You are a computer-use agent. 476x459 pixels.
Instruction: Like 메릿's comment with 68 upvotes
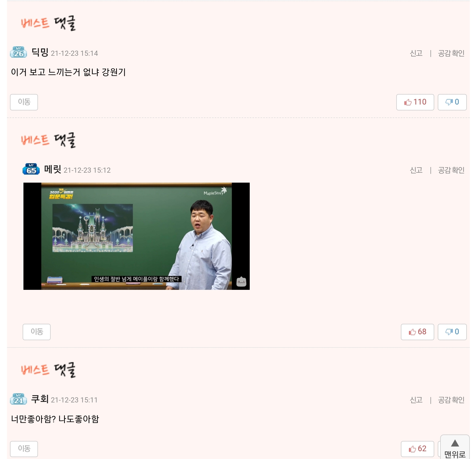pyautogui.click(x=417, y=332)
